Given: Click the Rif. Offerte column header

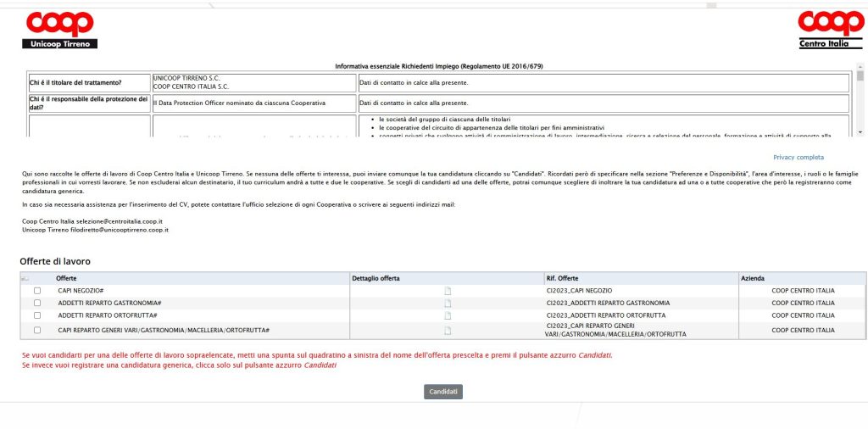Looking at the screenshot, I should coord(563,278).
